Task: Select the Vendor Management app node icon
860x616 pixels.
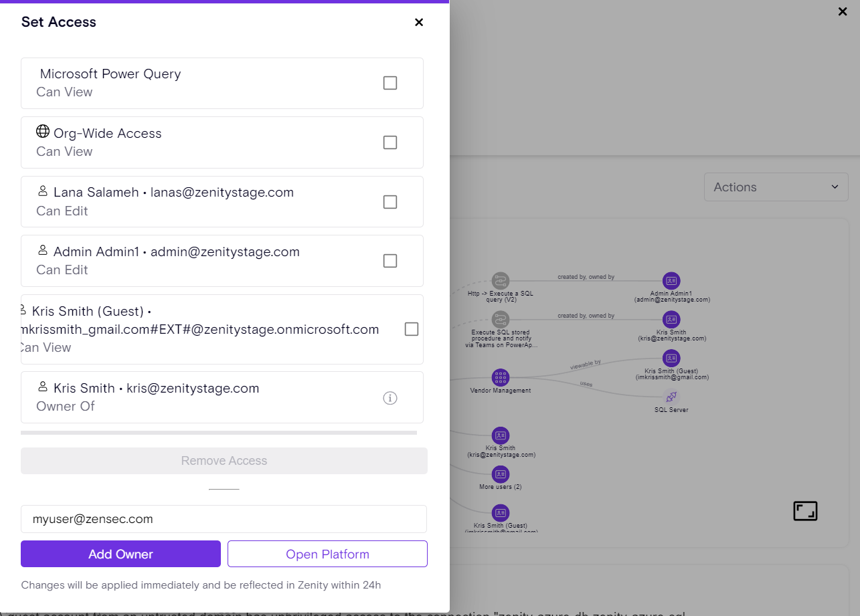Action: (500, 377)
